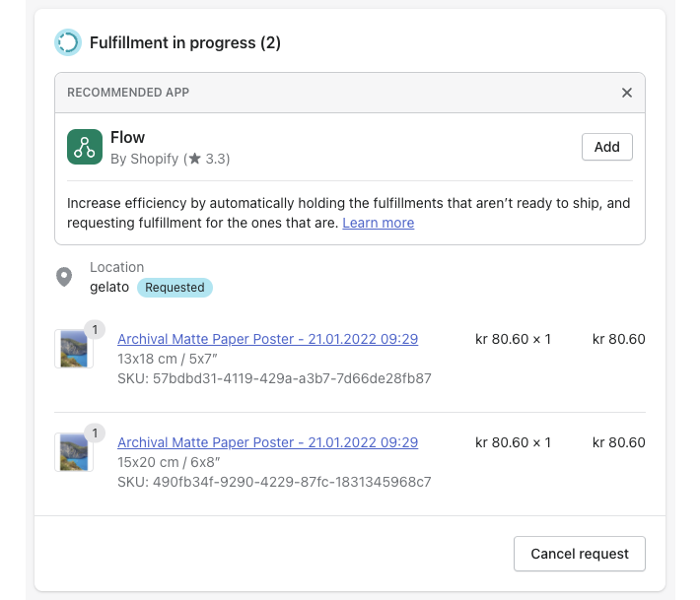Click the Requested status badge
Viewport: 700px width, 600px height.
click(x=175, y=288)
